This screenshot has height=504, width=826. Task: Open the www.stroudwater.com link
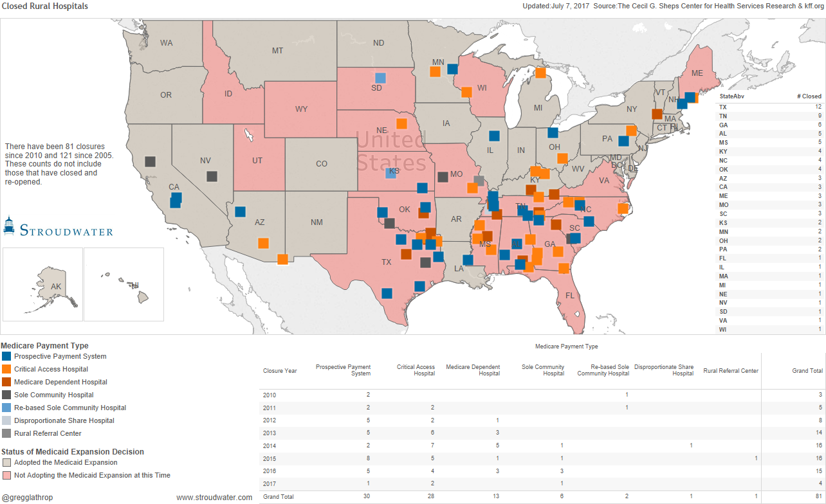(214, 497)
